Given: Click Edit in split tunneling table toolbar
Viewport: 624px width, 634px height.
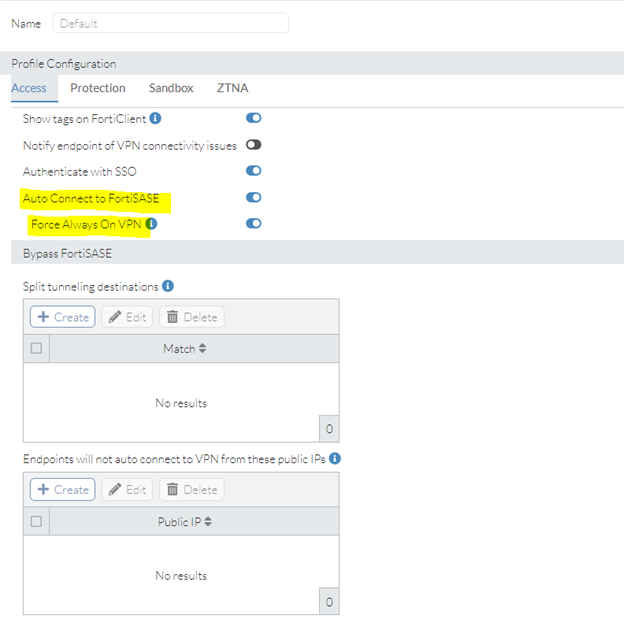Looking at the screenshot, I should (x=127, y=317).
